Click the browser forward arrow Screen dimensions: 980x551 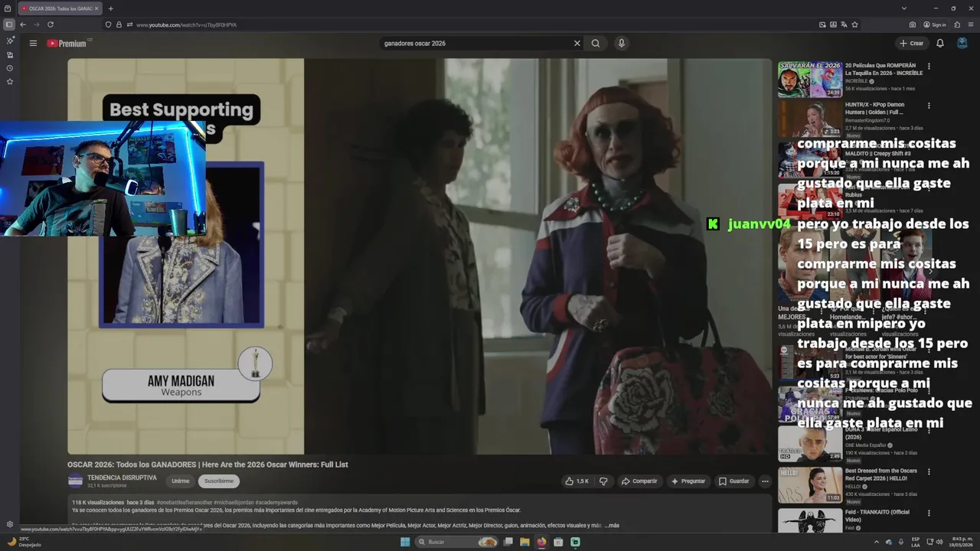point(36,24)
